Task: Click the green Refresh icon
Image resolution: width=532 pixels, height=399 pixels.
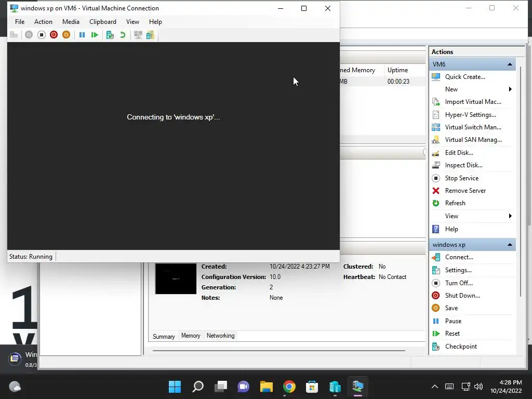Action: click(436, 203)
